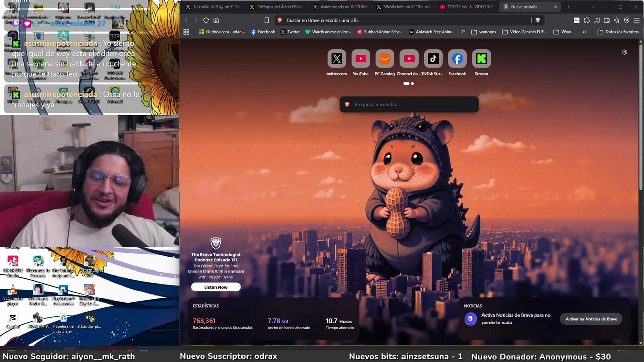The image size is (644, 362).
Task: Open the TikTok Studio shortcut tile
Action: tap(433, 59)
